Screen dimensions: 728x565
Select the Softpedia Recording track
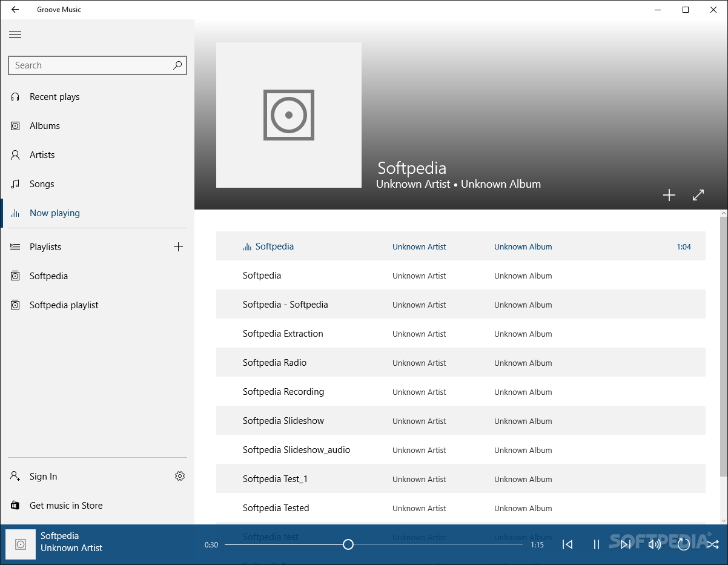461,392
